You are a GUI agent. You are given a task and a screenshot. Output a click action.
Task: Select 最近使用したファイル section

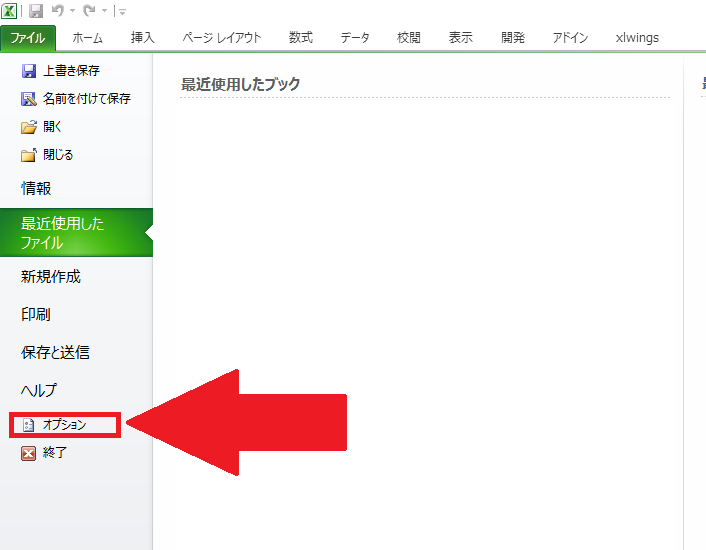(x=76, y=233)
